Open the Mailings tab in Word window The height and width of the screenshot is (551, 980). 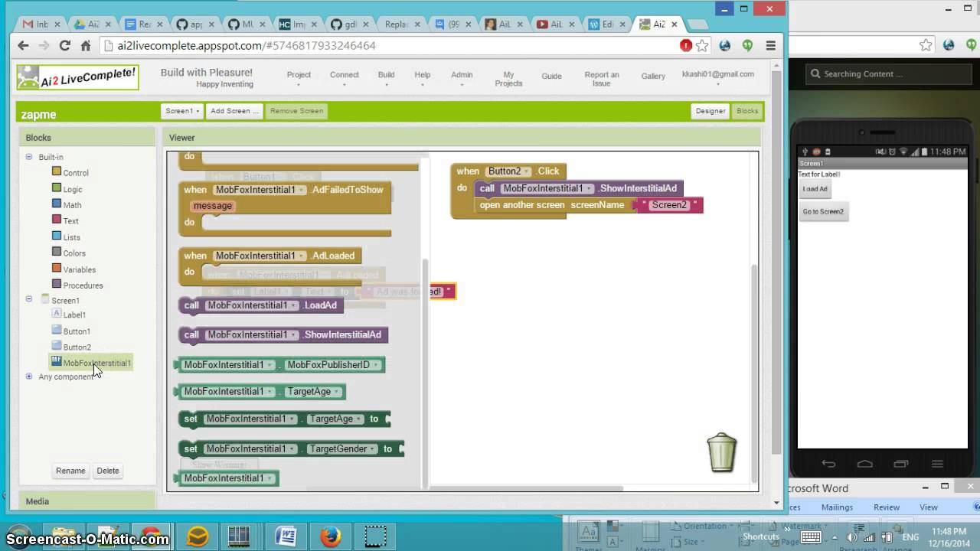click(837, 507)
